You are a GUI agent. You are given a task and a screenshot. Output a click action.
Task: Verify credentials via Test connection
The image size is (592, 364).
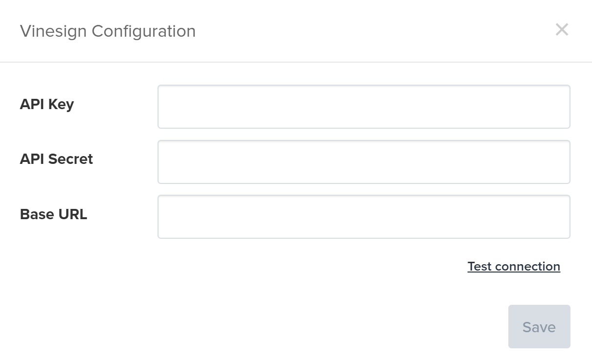click(x=514, y=267)
